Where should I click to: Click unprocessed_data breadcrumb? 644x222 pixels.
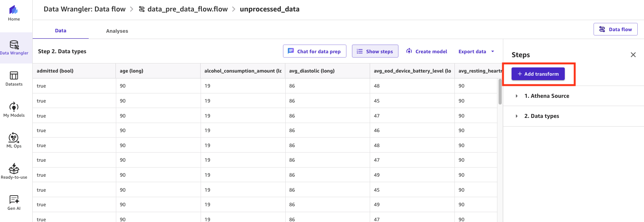coord(270,9)
